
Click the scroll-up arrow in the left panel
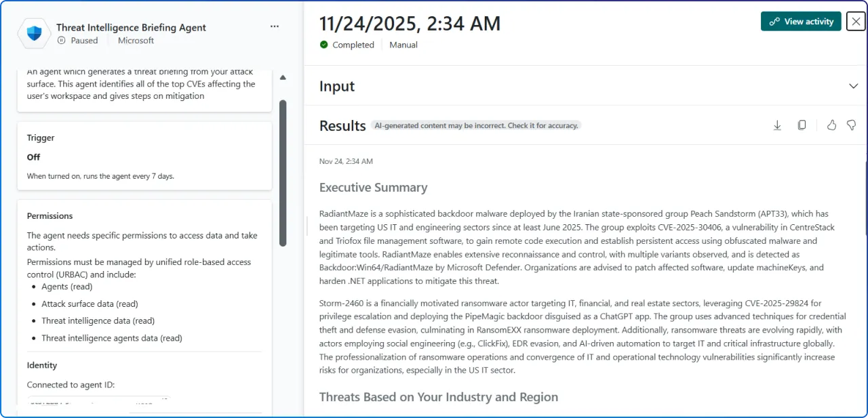tap(283, 77)
